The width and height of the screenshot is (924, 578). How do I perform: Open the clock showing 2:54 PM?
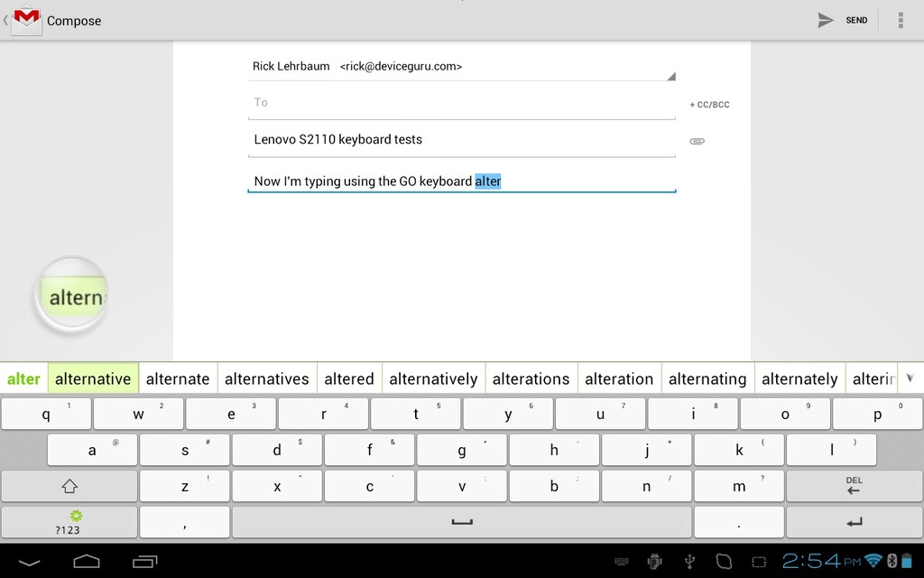[821, 561]
